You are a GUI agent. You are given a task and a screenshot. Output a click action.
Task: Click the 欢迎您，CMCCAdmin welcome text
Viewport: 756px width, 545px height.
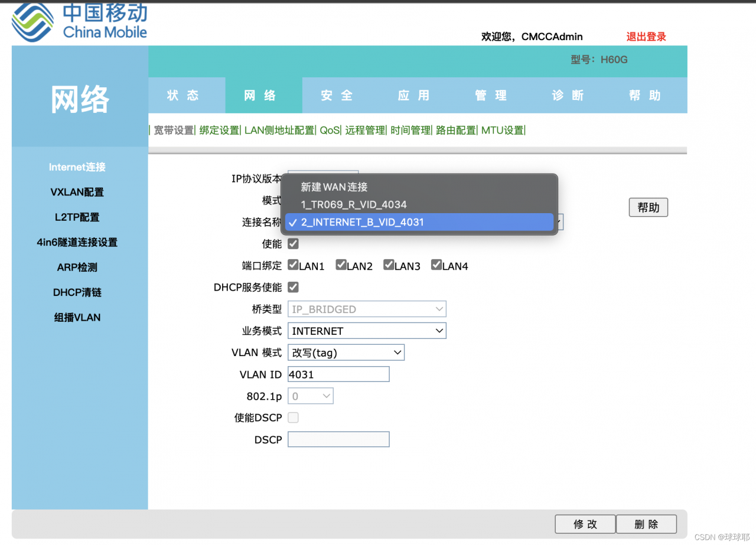pyautogui.click(x=532, y=37)
